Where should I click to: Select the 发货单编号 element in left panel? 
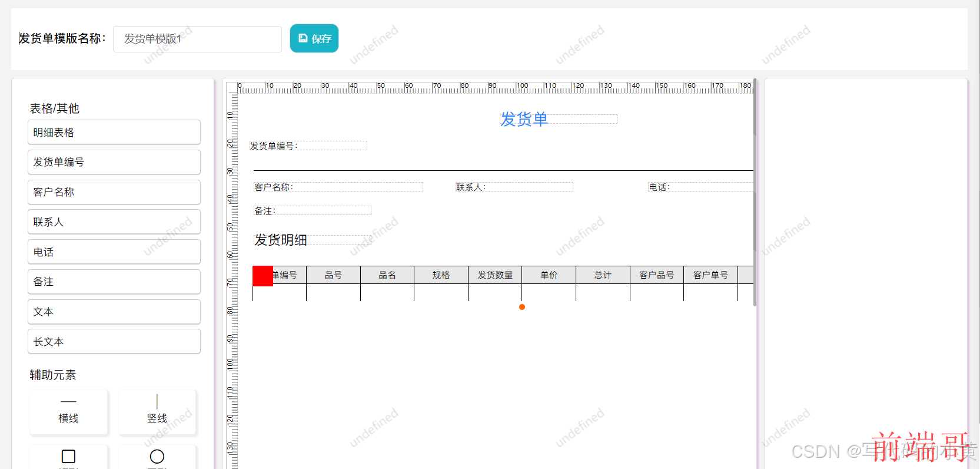(114, 162)
